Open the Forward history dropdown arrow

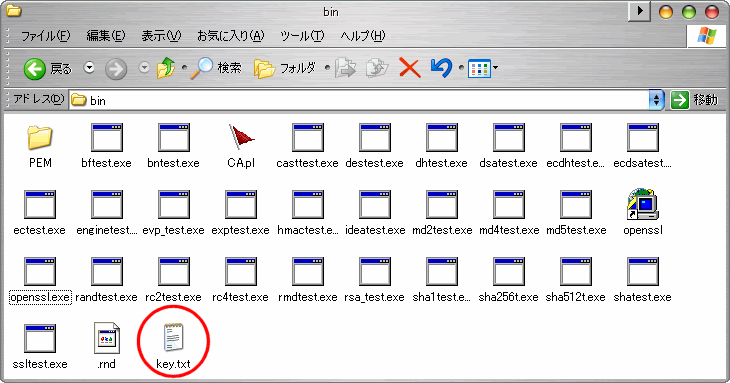(144, 68)
